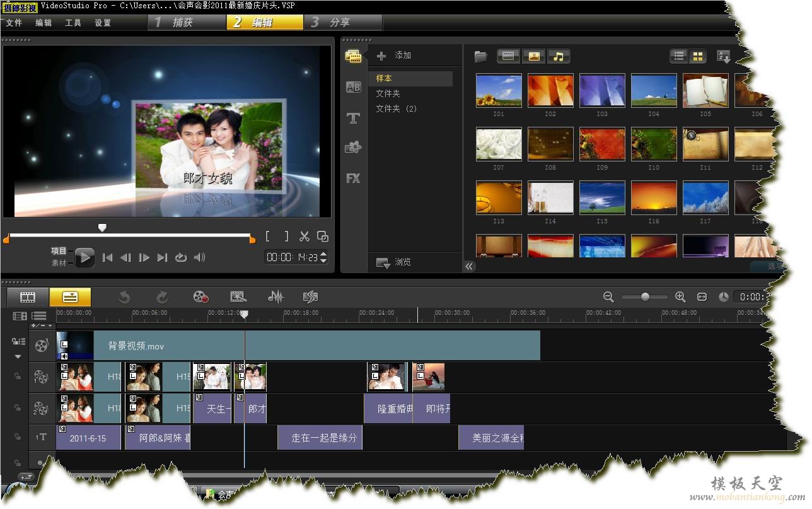The width and height of the screenshot is (812, 509).
Task: Jump to the start of the project
Action: point(107,257)
